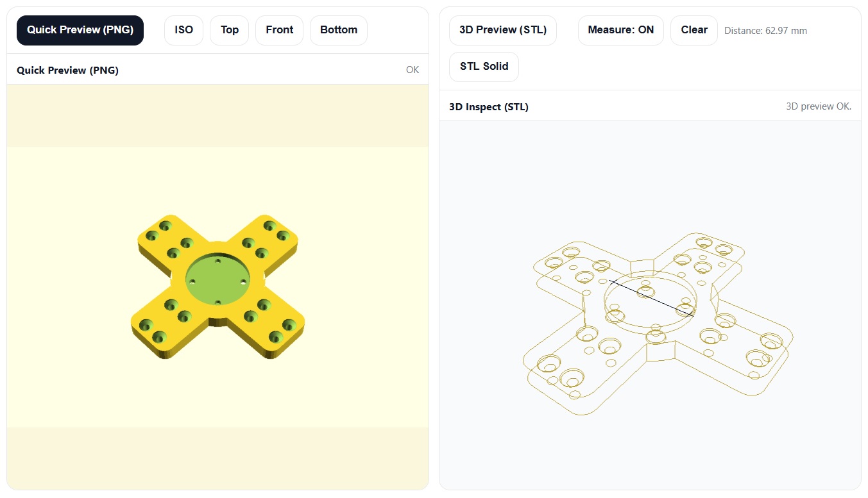Viewport: 868px width, 498px height.
Task: Click the OK status in Quick Preview panel
Action: (412, 70)
